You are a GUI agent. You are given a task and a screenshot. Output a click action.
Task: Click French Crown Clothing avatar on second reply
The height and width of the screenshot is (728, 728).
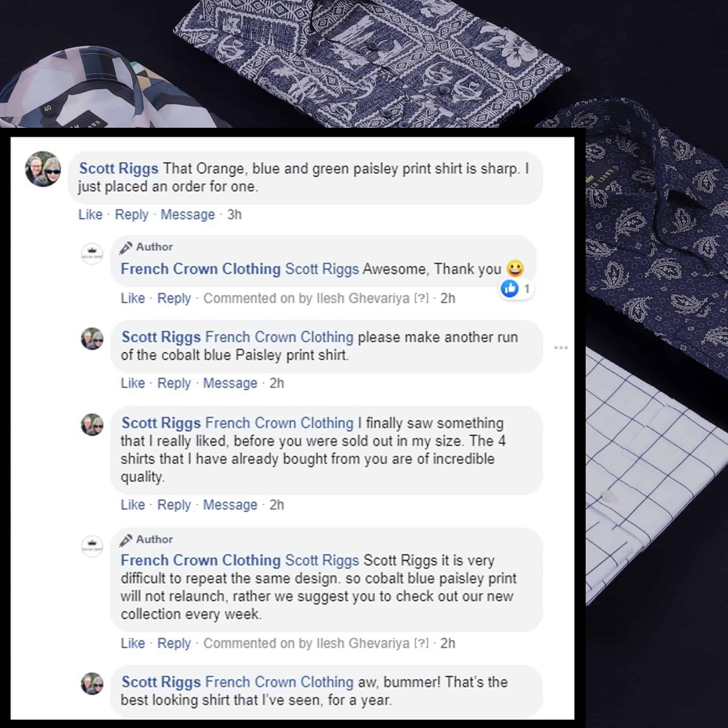[x=92, y=546]
